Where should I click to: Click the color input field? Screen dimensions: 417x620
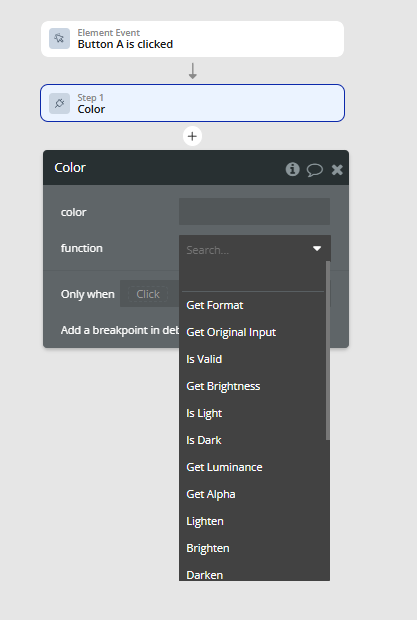[254, 212]
